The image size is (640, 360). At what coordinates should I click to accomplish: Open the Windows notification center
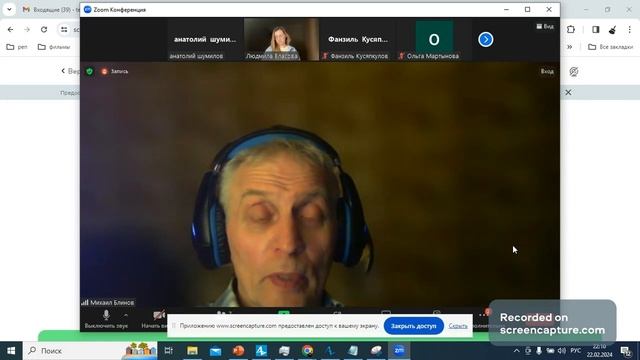(625, 351)
